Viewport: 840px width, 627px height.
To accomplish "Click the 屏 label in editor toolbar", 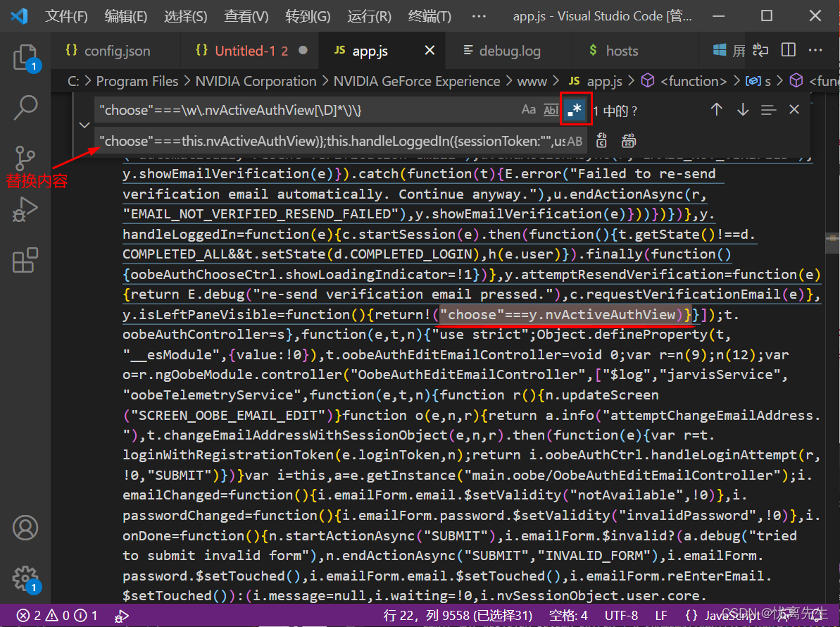I will pyautogui.click(x=739, y=51).
